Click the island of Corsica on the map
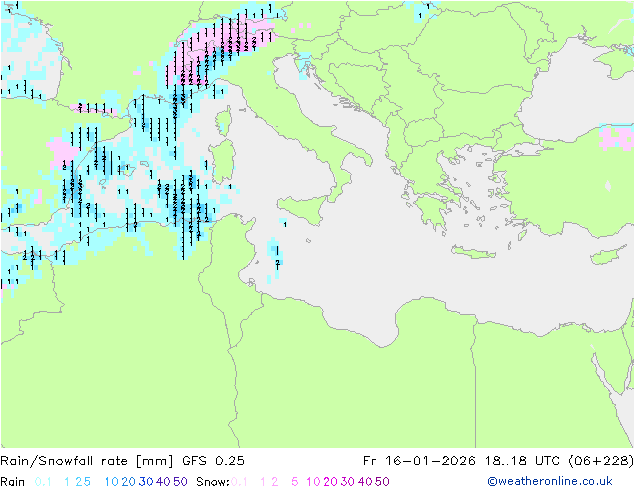This screenshot has height=490, width=634. 224,121
